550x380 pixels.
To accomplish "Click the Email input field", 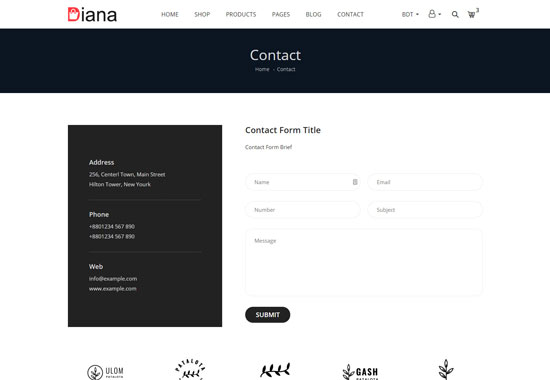I will click(425, 182).
